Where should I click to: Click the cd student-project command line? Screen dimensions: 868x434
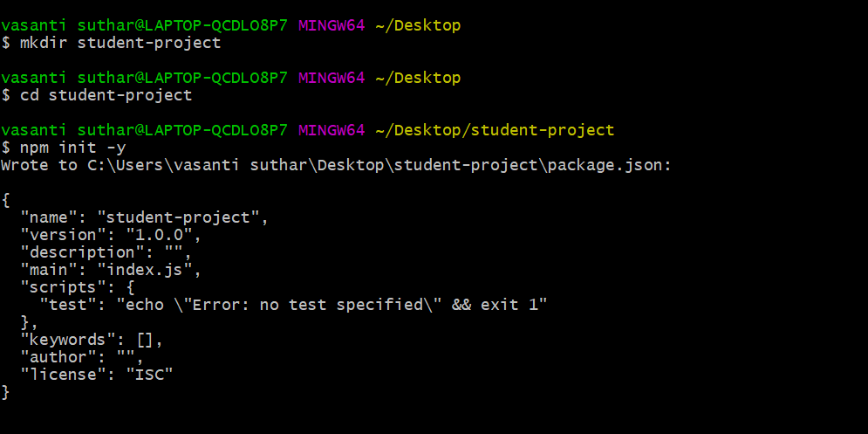[106, 95]
